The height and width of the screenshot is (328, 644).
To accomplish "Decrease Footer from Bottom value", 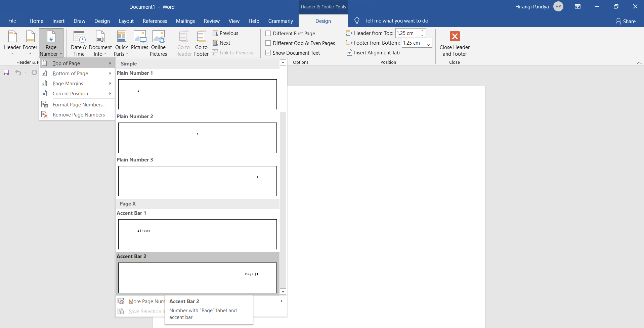I will [x=429, y=45].
